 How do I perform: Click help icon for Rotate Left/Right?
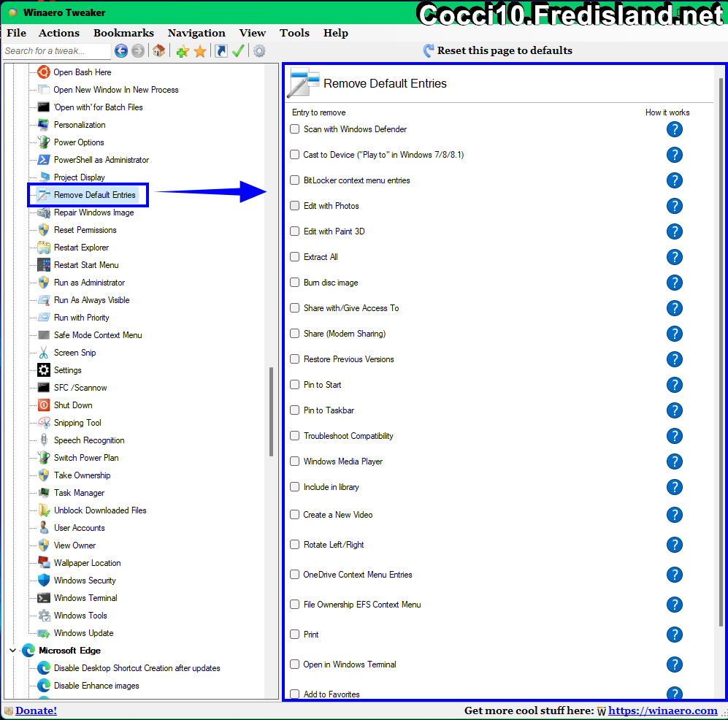(674, 545)
